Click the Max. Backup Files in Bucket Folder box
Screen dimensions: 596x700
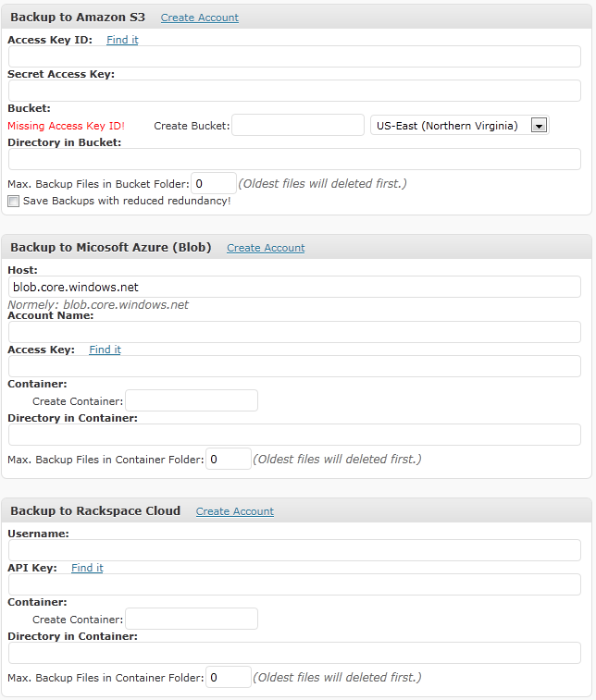click(x=214, y=183)
